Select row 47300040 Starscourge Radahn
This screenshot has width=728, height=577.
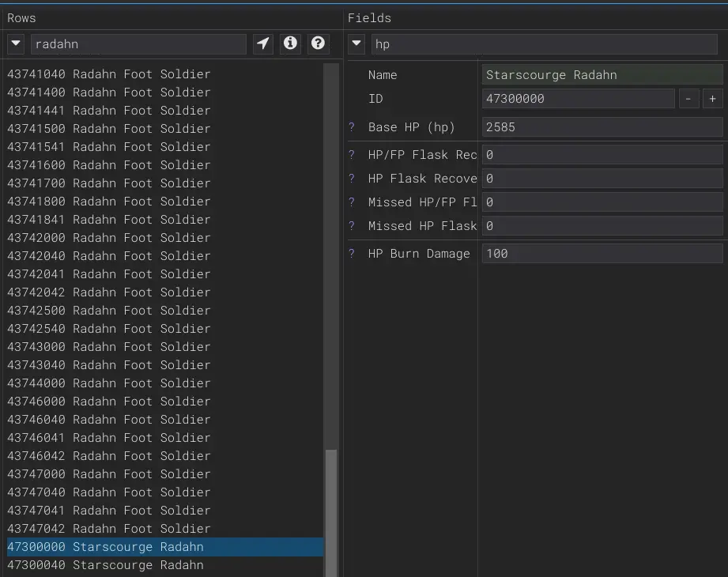pyautogui.click(x=165, y=565)
